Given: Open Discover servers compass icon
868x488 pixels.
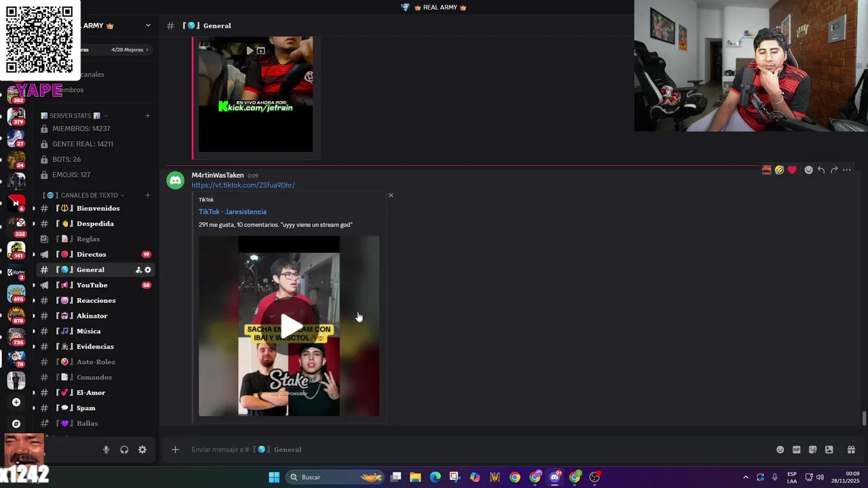Looking at the screenshot, I should [16, 424].
